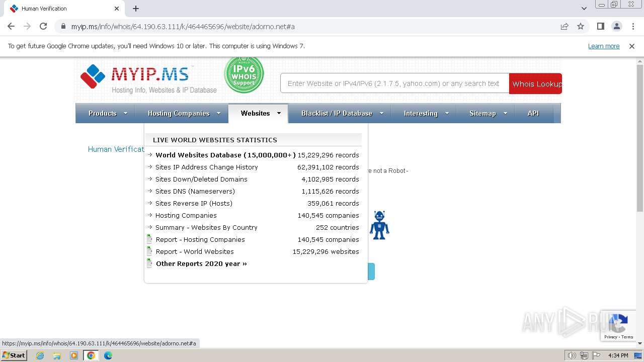This screenshot has height=362, width=644.
Task: Open World Websites Database (15,000,000+) link
Action: pos(226,155)
